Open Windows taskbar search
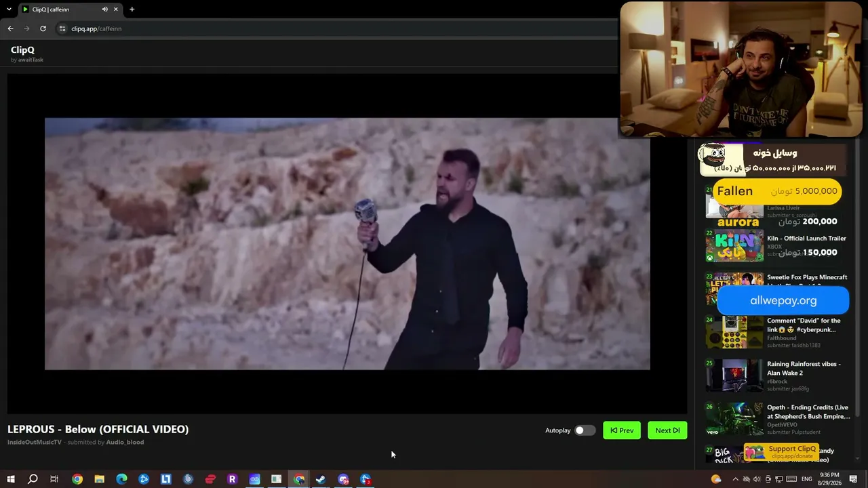The width and height of the screenshot is (868, 488). coord(33,479)
